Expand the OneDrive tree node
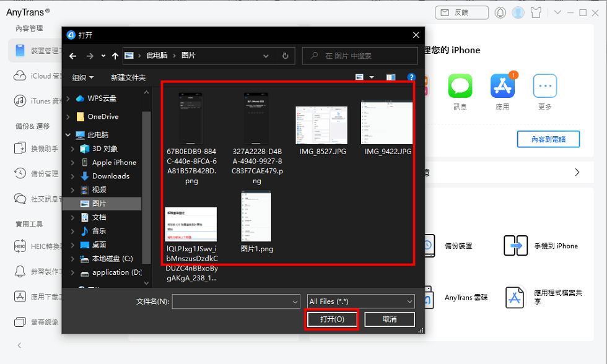 (69, 116)
